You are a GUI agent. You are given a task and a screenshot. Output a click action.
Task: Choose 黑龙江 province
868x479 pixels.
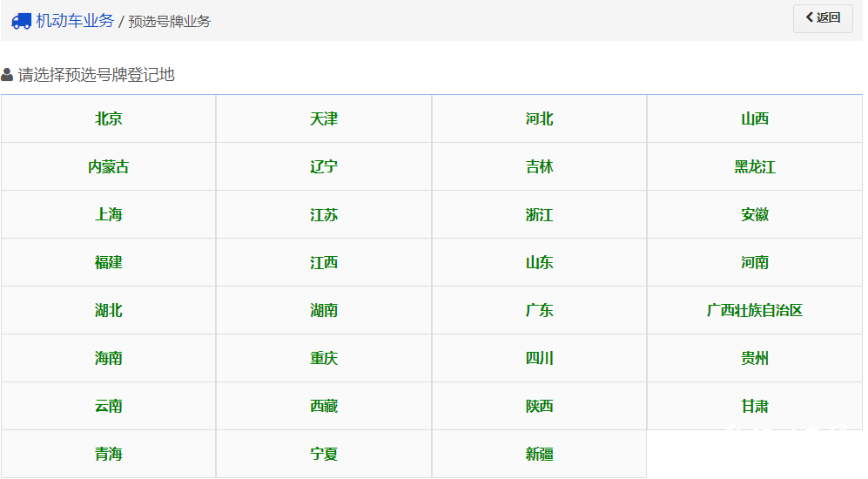point(755,167)
